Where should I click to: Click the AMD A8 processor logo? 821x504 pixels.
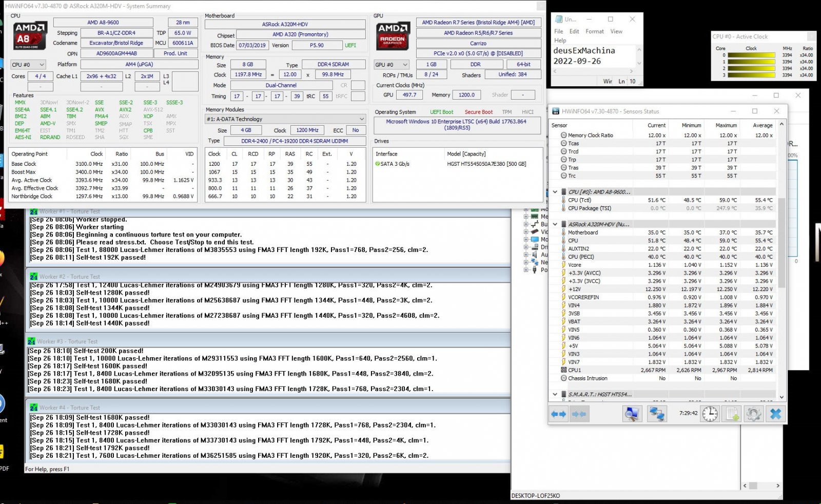30,35
